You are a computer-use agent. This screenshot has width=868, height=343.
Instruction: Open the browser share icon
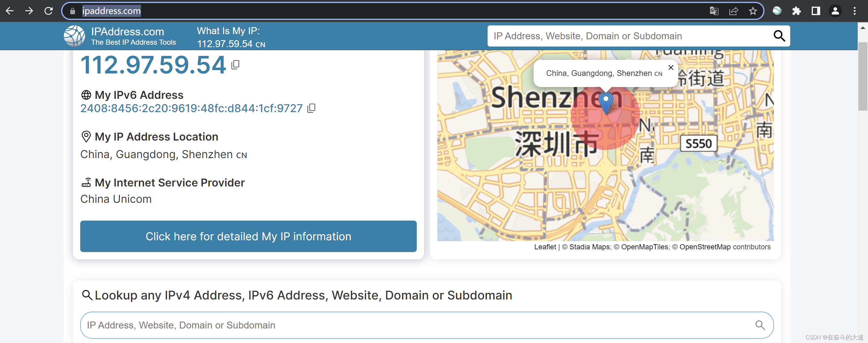click(x=733, y=11)
